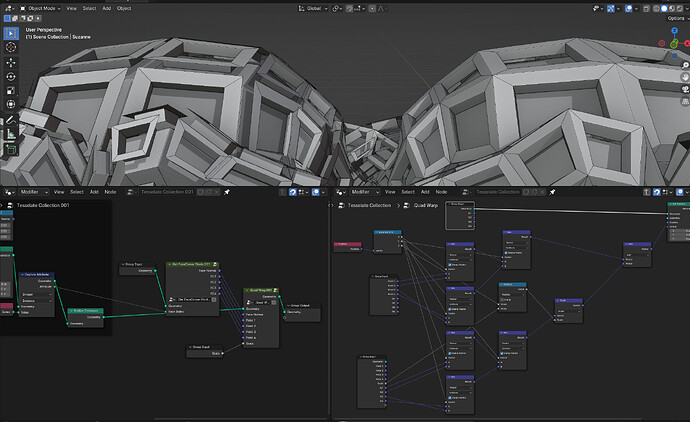Image resolution: width=690 pixels, height=422 pixels.
Task: Open the viewport Options dropdown
Action: tap(678, 18)
